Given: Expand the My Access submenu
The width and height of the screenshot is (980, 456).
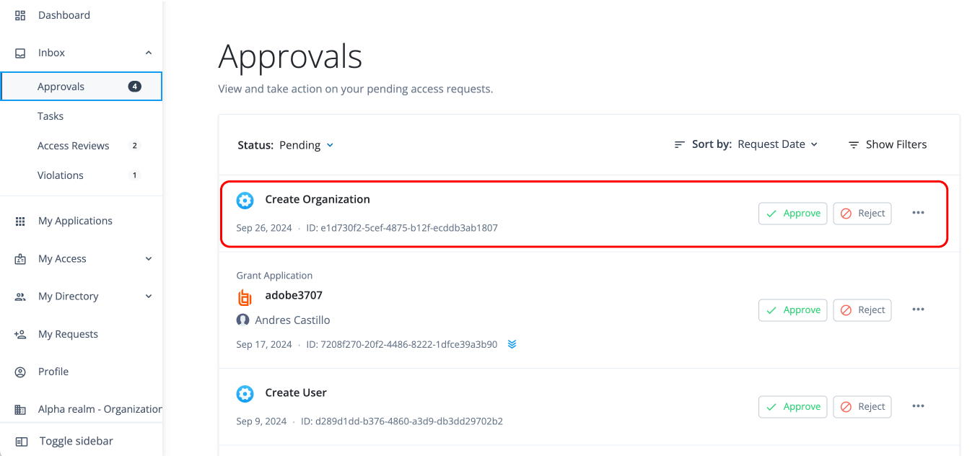Looking at the screenshot, I should (x=149, y=259).
